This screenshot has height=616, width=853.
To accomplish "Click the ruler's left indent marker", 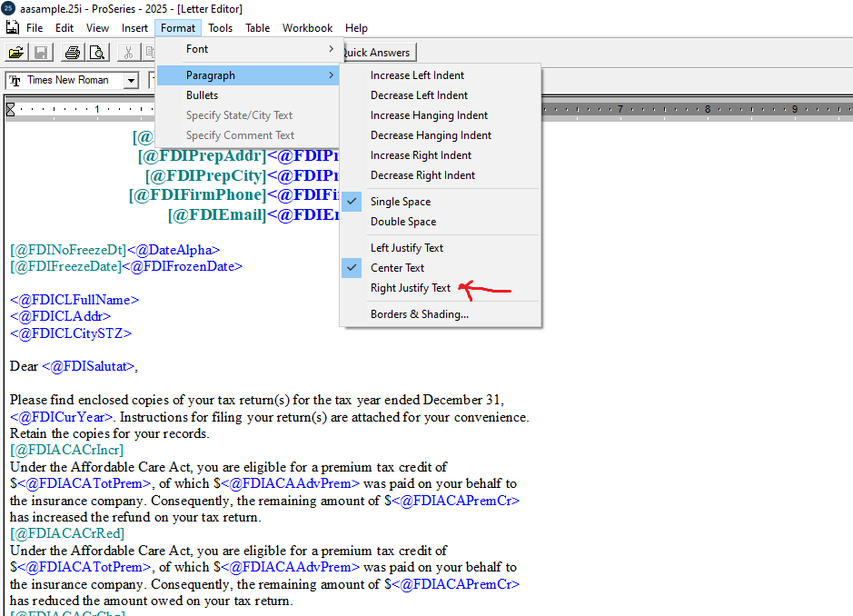I will tap(11, 110).
